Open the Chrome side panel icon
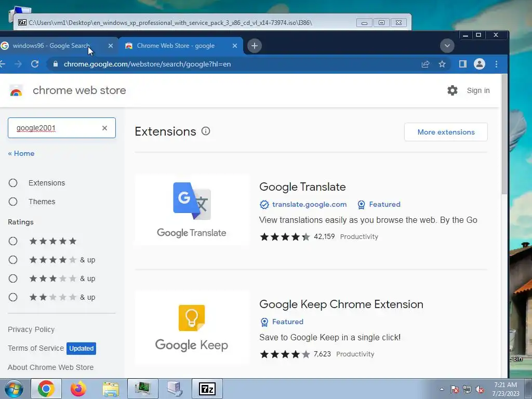This screenshot has height=399, width=532. click(463, 64)
